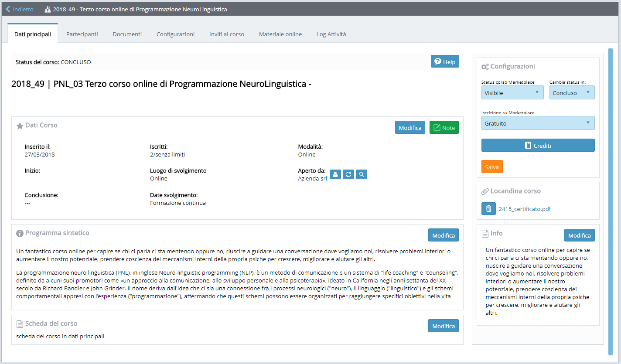Click Modifica in Dati Corso panel
Screen dimensions: 621x364
pyautogui.click(x=410, y=127)
